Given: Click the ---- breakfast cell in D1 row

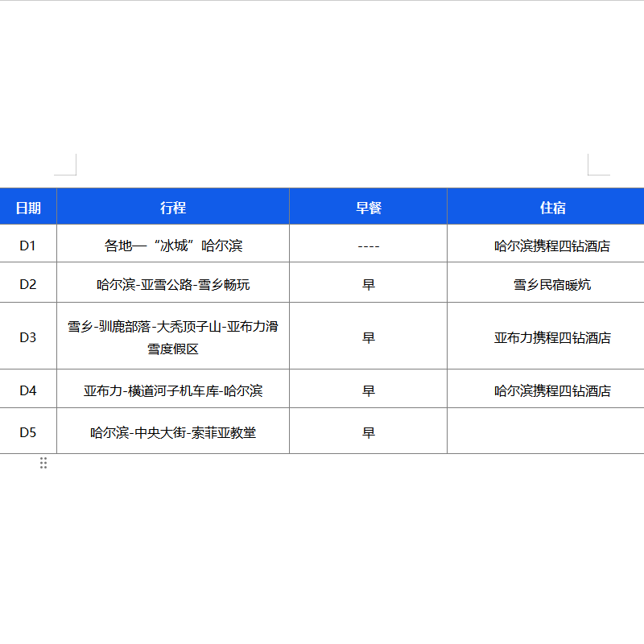Looking at the screenshot, I should (x=369, y=246).
